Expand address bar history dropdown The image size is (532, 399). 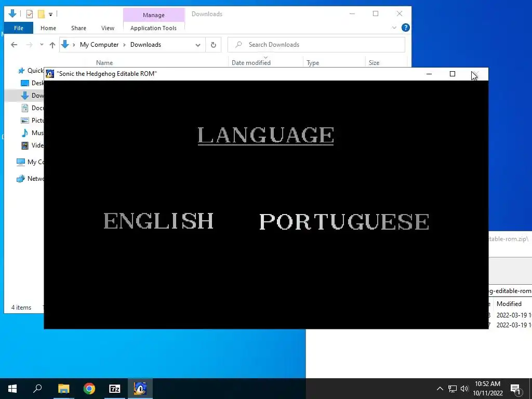click(x=198, y=45)
